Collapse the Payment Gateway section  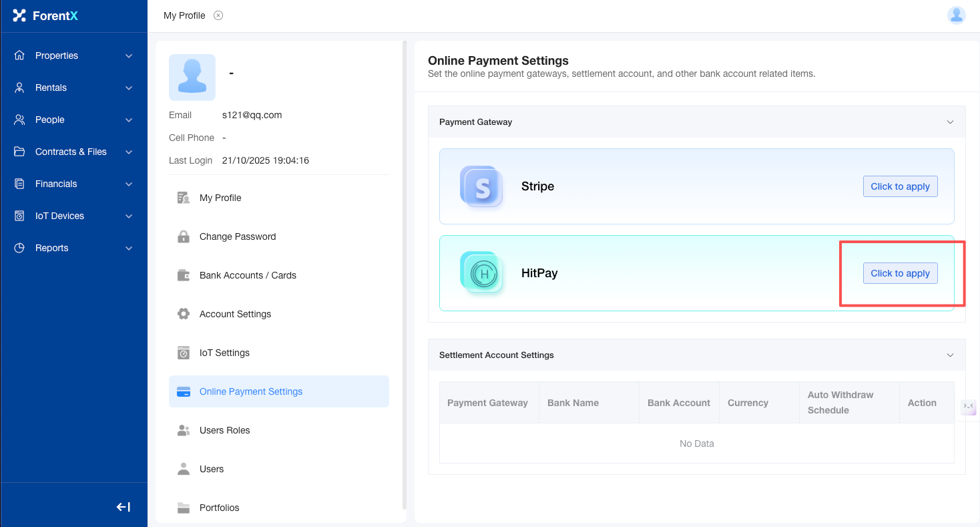point(950,122)
